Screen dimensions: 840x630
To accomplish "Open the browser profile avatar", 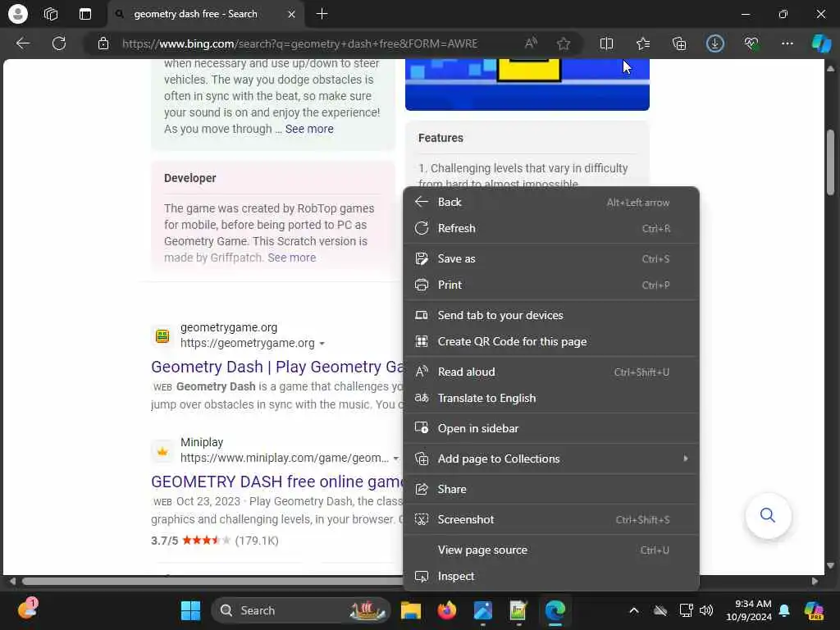I will pyautogui.click(x=18, y=14).
